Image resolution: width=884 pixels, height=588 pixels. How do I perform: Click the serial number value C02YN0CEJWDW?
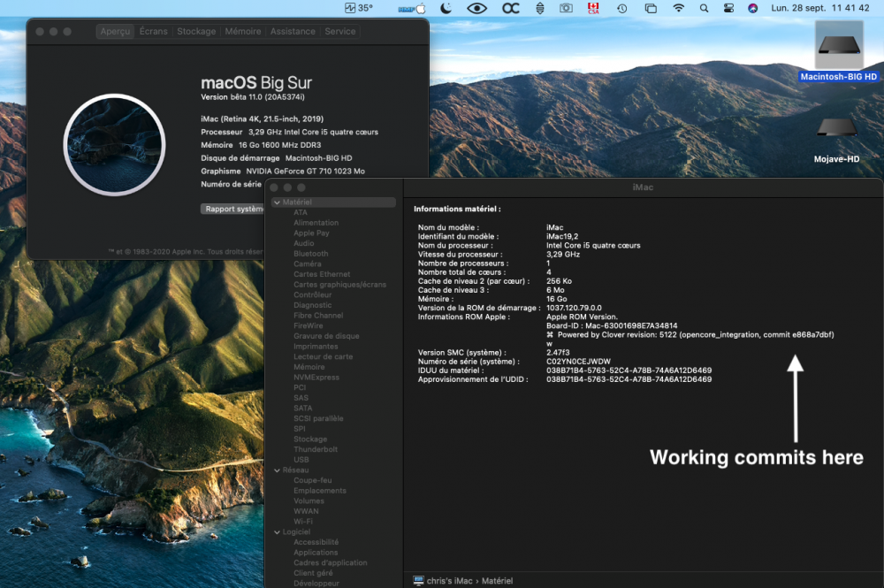click(578, 362)
